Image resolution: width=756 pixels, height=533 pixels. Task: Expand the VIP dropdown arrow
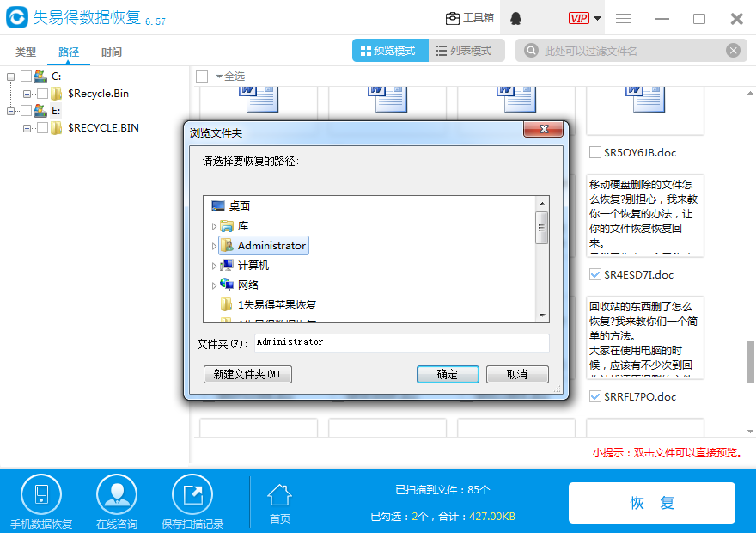597,18
